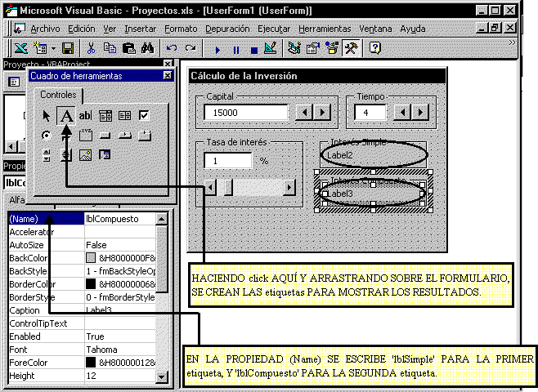Undo the last action
Viewport: 538px width, 392px height.
172,48
